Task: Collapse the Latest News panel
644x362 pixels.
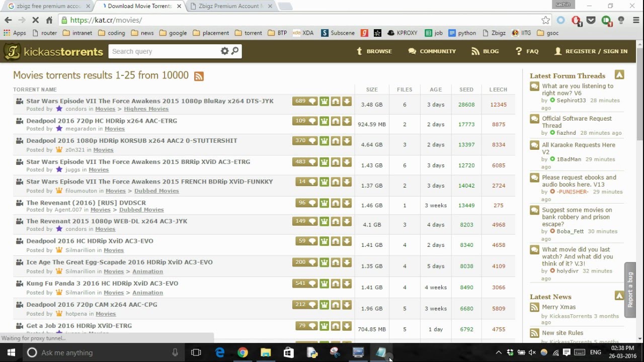Action: pos(619,296)
